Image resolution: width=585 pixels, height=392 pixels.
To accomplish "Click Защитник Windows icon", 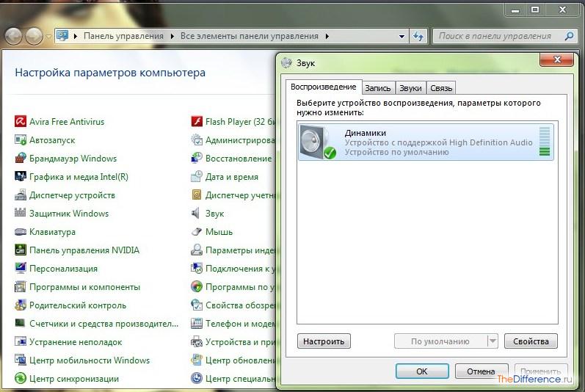I will pyautogui.click(x=20, y=214).
